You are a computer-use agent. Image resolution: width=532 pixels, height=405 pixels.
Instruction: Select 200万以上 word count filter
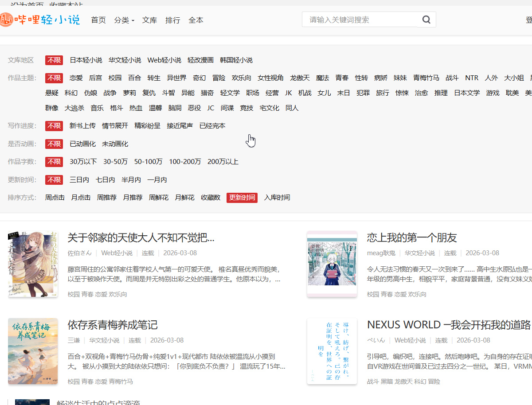point(223,162)
